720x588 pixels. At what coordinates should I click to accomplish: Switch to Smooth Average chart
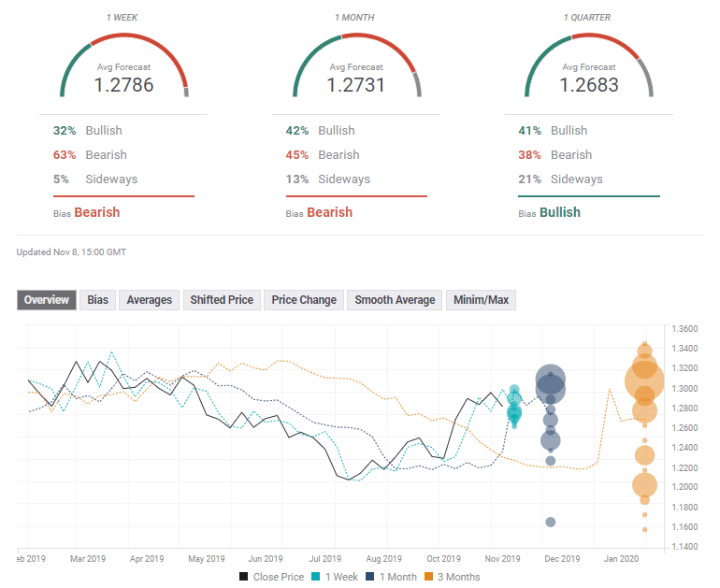pyautogui.click(x=395, y=300)
